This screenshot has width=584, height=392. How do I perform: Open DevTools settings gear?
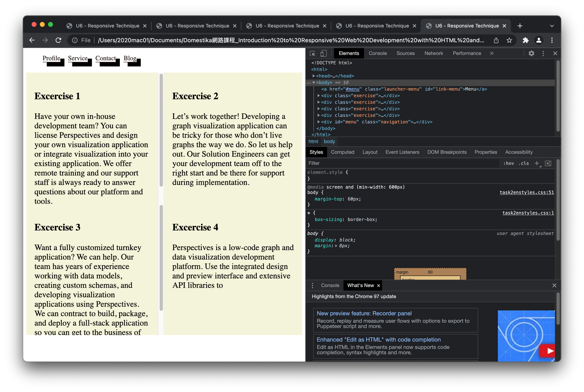pos(531,53)
